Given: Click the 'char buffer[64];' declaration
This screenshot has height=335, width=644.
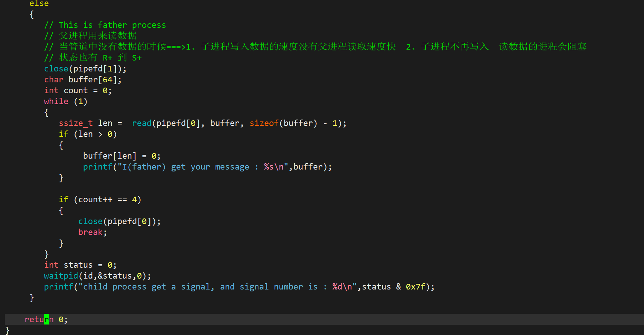Looking at the screenshot, I should click(83, 80).
